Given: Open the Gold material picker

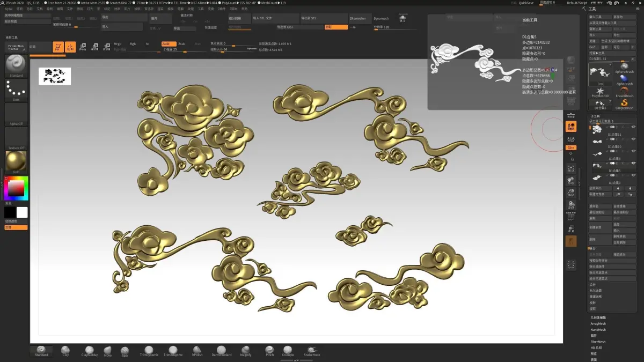Looking at the screenshot, I should (16, 163).
